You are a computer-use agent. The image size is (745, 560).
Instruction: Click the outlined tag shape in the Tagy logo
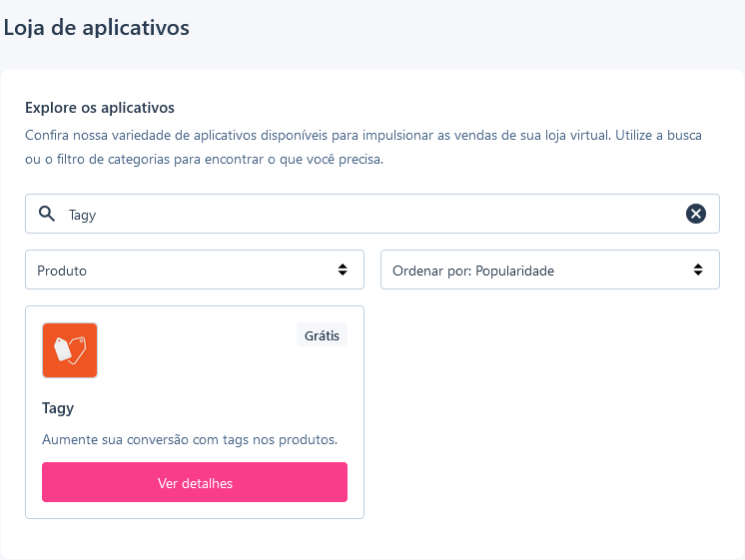[78, 349]
